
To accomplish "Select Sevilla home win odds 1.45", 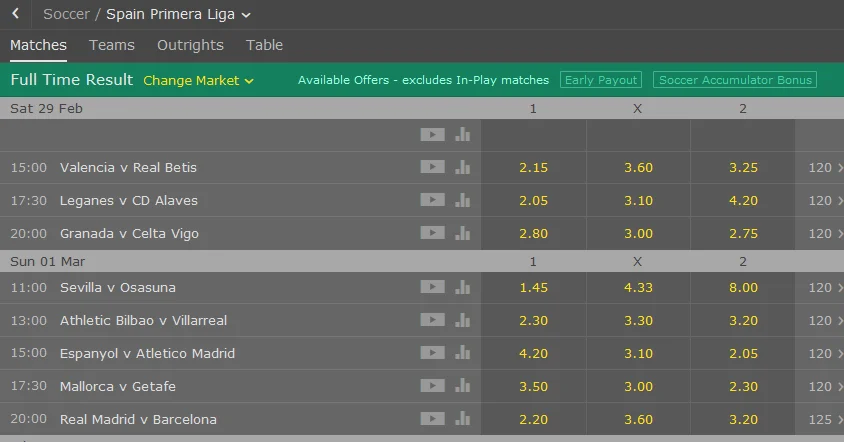I will [x=533, y=288].
